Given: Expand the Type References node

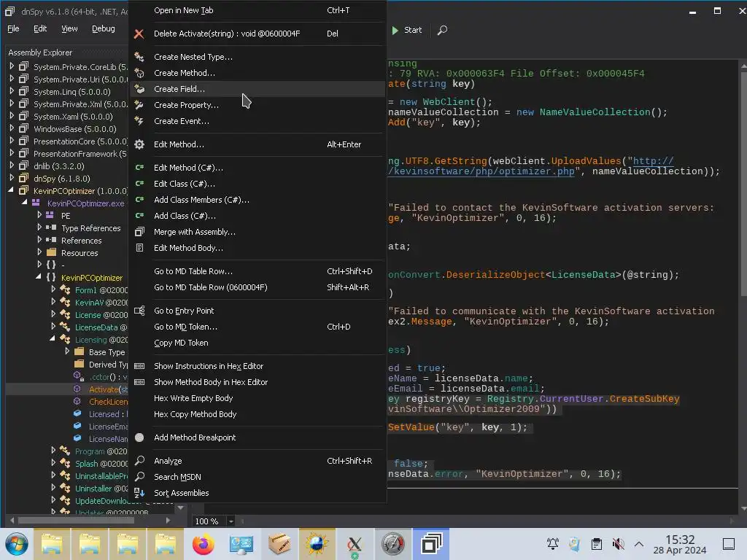Looking at the screenshot, I should (x=39, y=227).
